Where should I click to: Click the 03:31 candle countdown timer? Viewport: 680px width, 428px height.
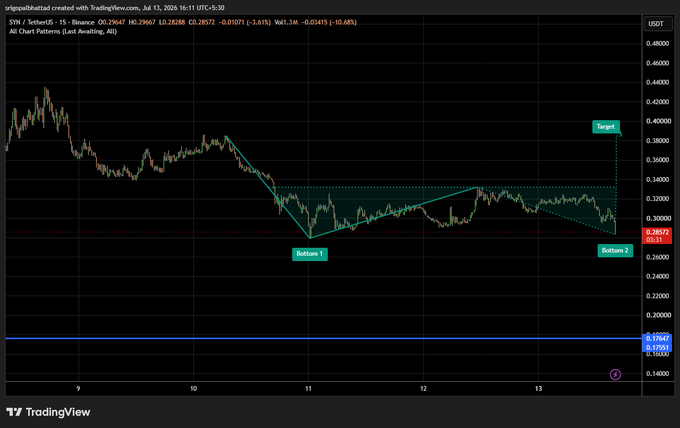point(654,239)
